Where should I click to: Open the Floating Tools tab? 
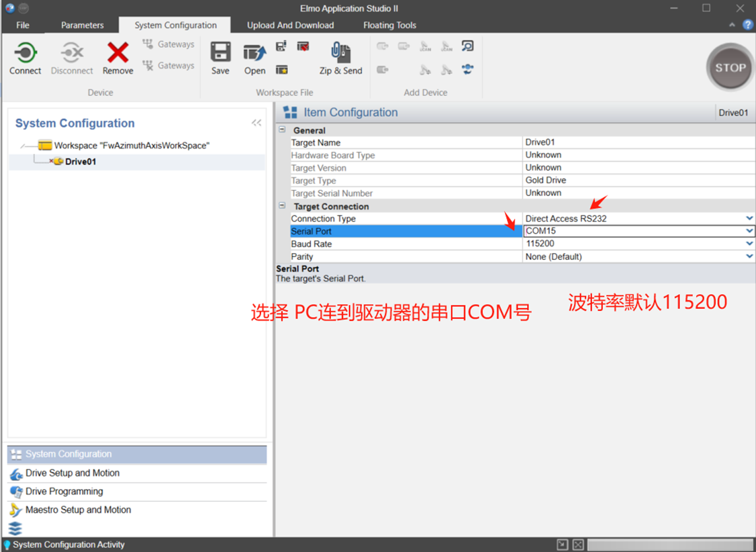pos(389,25)
